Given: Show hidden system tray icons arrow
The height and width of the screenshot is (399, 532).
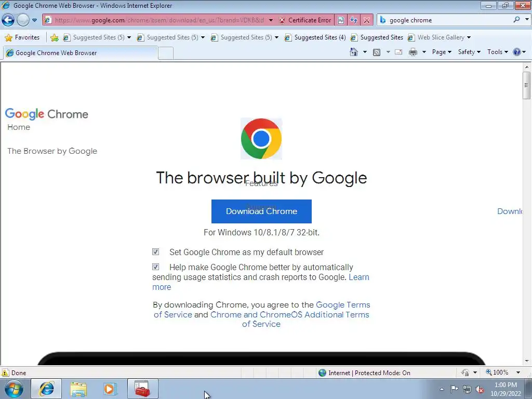Looking at the screenshot, I should click(x=442, y=389).
